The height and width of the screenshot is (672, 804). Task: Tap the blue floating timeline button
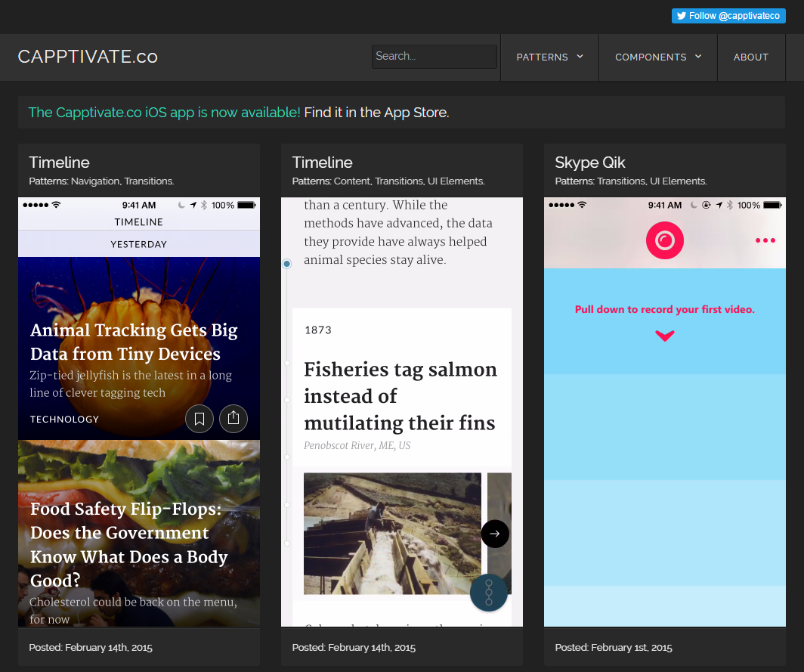(x=489, y=593)
